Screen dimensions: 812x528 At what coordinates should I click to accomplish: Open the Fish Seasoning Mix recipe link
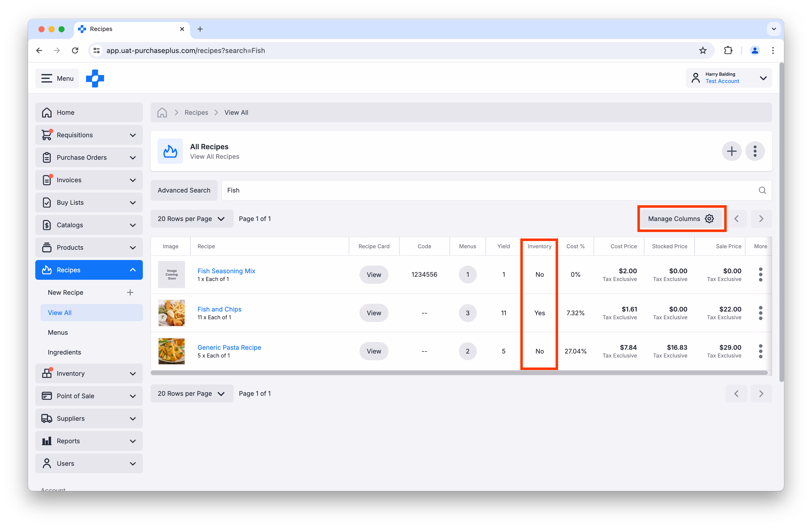226,271
